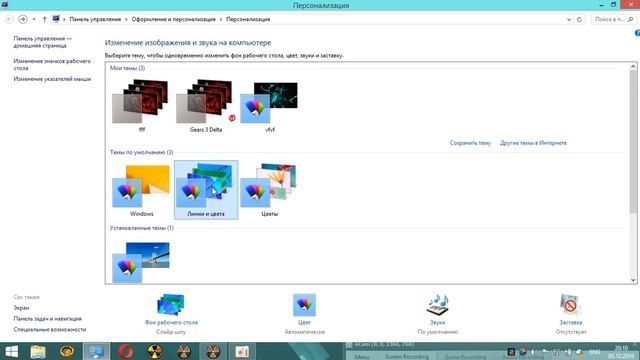640x360 pixels.
Task: Click the search magnifier icon
Action: tap(630, 19)
